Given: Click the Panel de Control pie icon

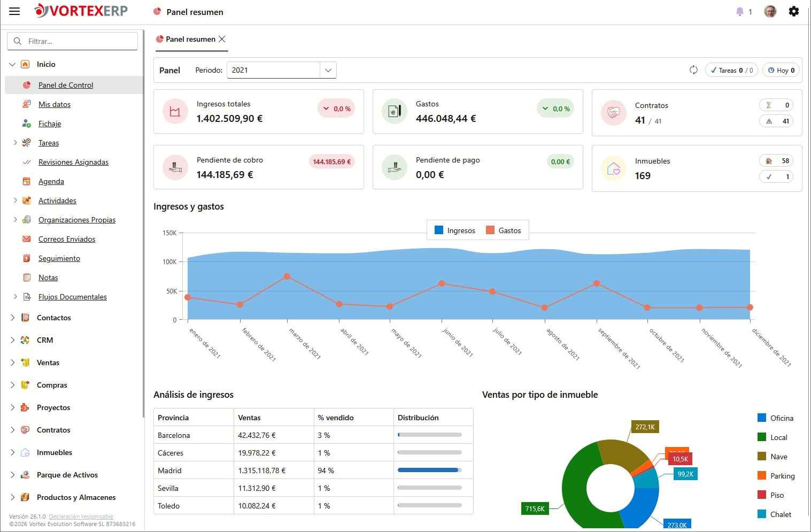Looking at the screenshot, I should [27, 85].
